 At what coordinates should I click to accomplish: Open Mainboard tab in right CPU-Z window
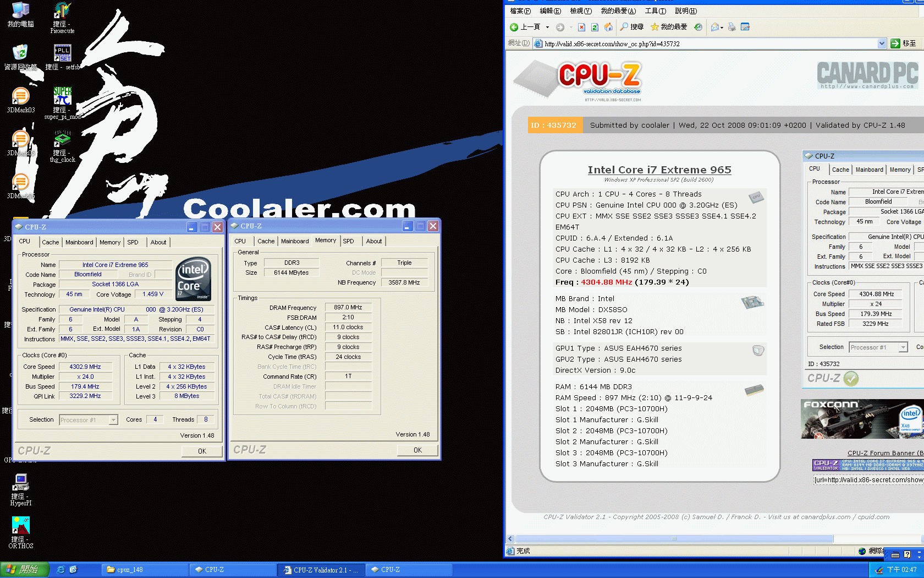coord(295,241)
